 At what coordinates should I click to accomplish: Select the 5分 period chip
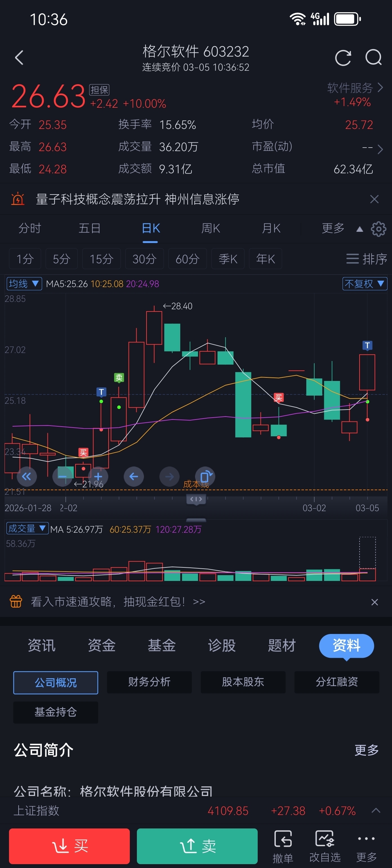coord(62,259)
